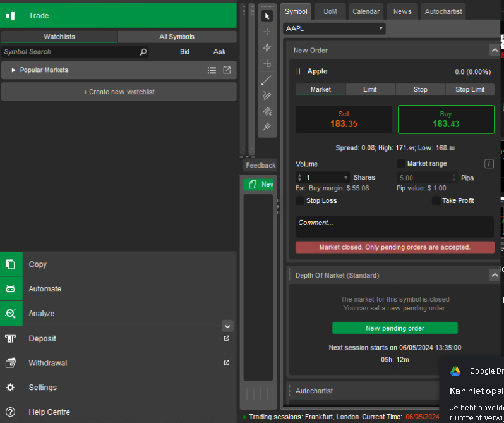Image resolution: width=504 pixels, height=423 pixels.
Task: Click Create new watchlist
Action: point(119,92)
